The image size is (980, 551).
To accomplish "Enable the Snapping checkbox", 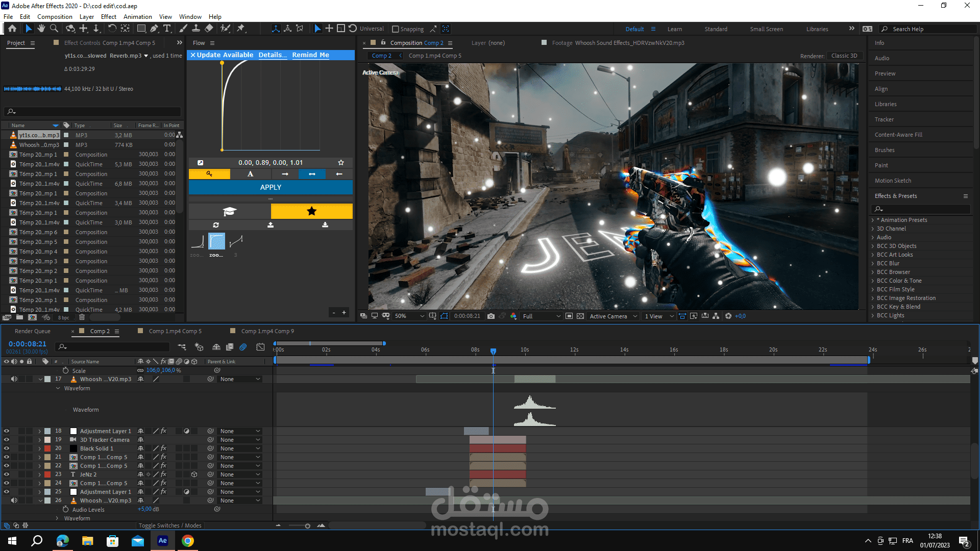I will 395,29.
